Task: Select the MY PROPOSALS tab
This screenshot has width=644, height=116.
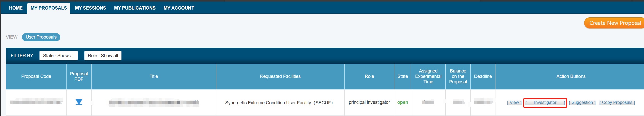Action: pos(49,8)
